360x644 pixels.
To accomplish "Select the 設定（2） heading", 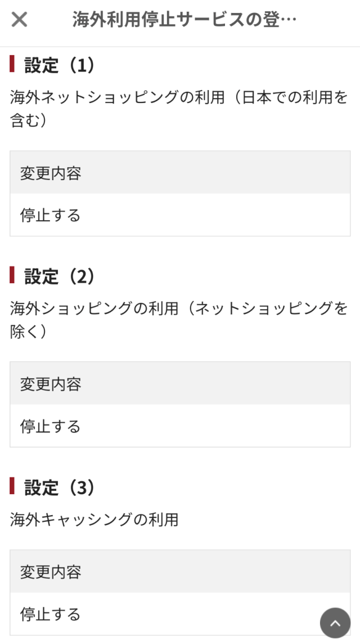I will click(60, 276).
